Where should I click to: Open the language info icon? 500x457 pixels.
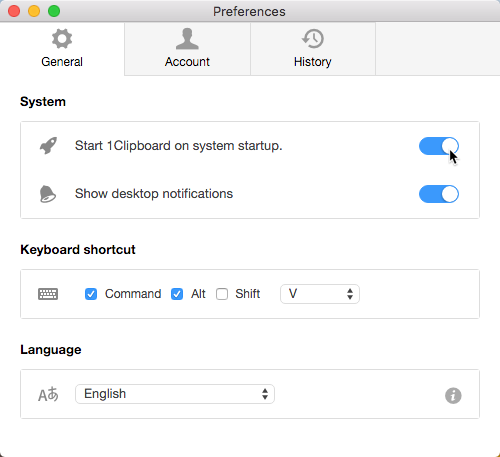(453, 396)
